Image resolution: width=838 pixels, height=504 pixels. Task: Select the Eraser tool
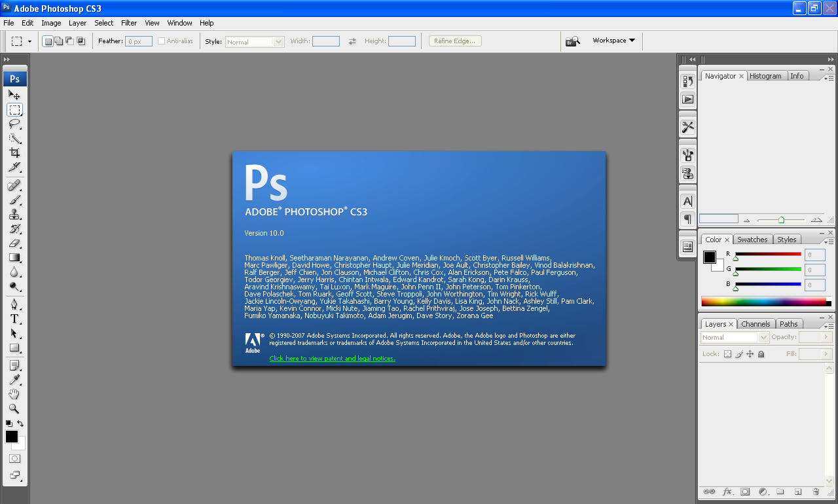pos(14,243)
